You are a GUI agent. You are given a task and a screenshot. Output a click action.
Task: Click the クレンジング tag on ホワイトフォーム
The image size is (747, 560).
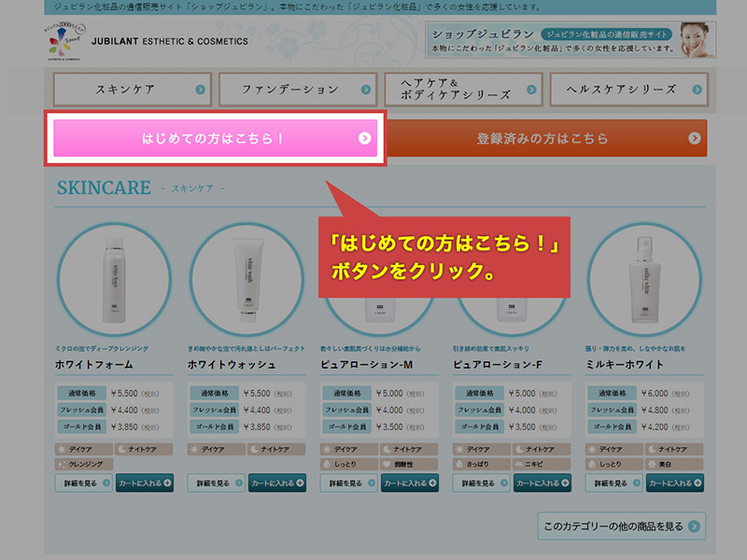click(x=84, y=464)
